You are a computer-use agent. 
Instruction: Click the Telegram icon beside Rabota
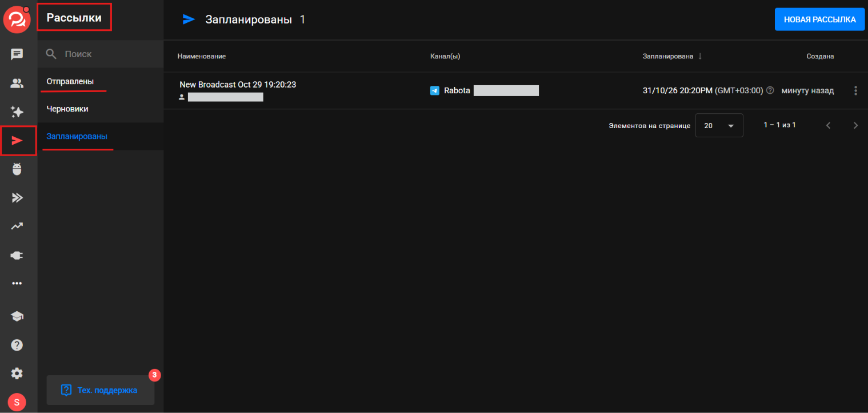click(x=435, y=90)
